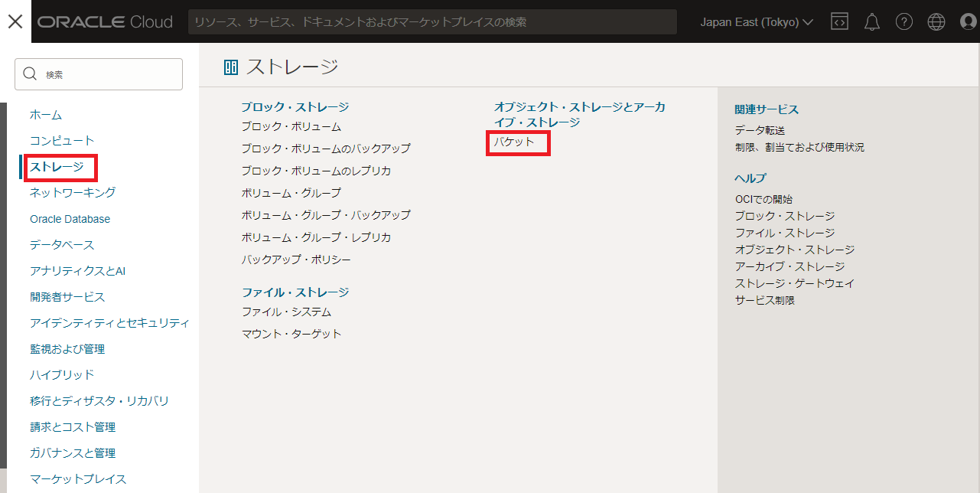Click the バケット link
This screenshot has height=493, width=980.
coord(514,142)
